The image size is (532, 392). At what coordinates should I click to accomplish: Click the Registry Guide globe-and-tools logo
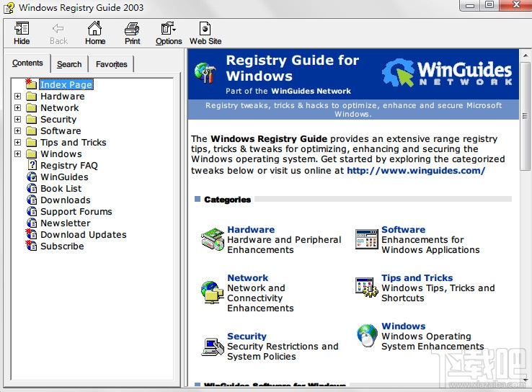click(205, 73)
